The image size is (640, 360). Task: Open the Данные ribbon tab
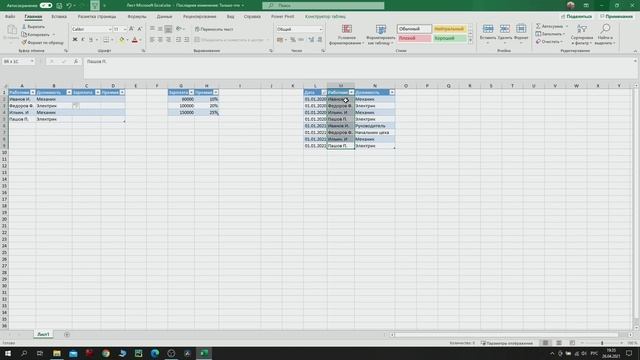tap(164, 16)
